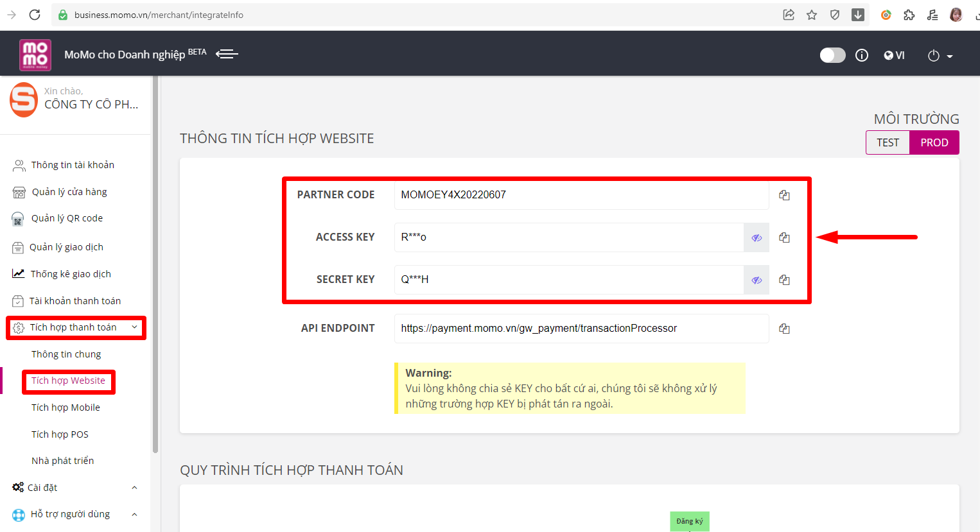980x532 pixels.
Task: Click the Đăng ký diagram box
Action: [x=690, y=521]
